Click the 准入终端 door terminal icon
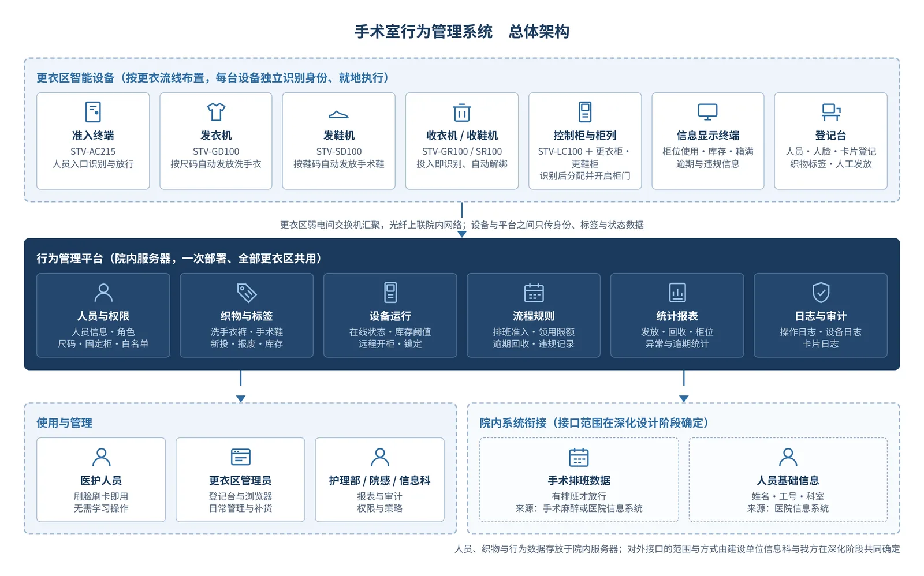Screen dimensions: 924x576 [x=93, y=111]
